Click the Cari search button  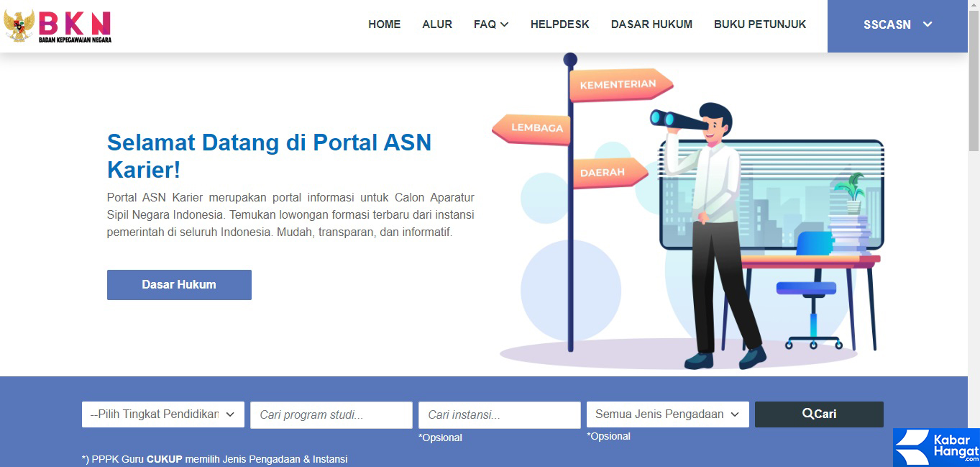tap(819, 414)
